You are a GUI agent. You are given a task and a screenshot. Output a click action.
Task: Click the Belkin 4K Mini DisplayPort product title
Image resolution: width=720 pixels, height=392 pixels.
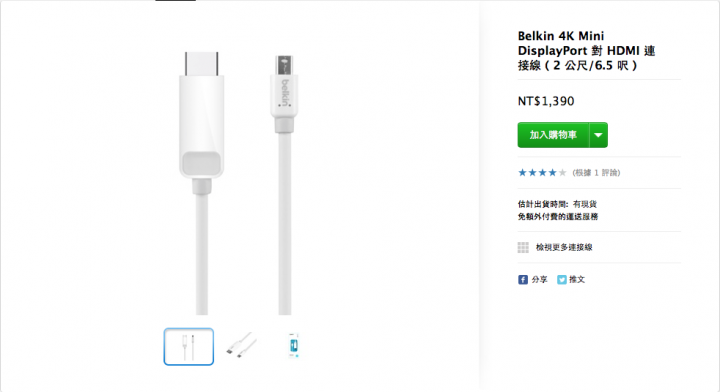click(586, 50)
